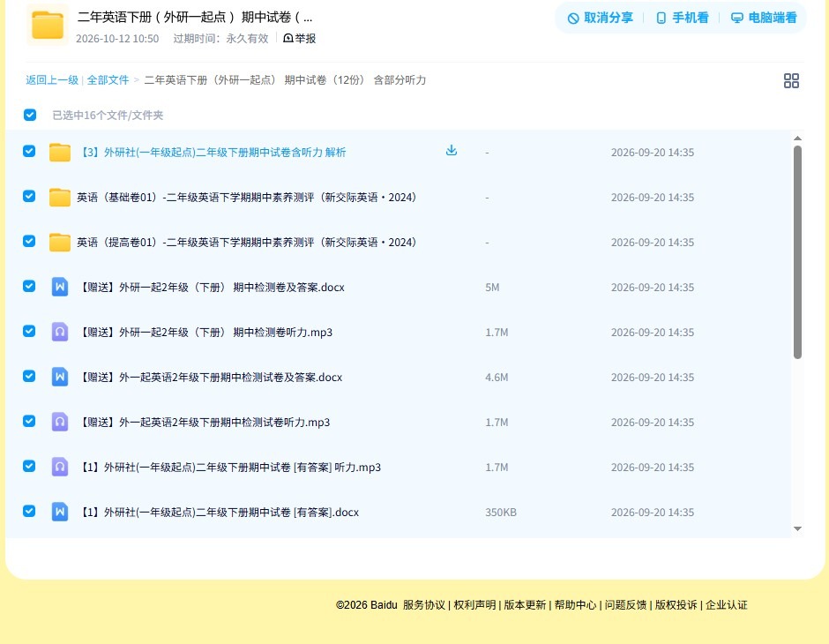Click folder icon of 【3】外研社 期中试卷含听力
This screenshot has height=644, width=829.
(x=60, y=153)
